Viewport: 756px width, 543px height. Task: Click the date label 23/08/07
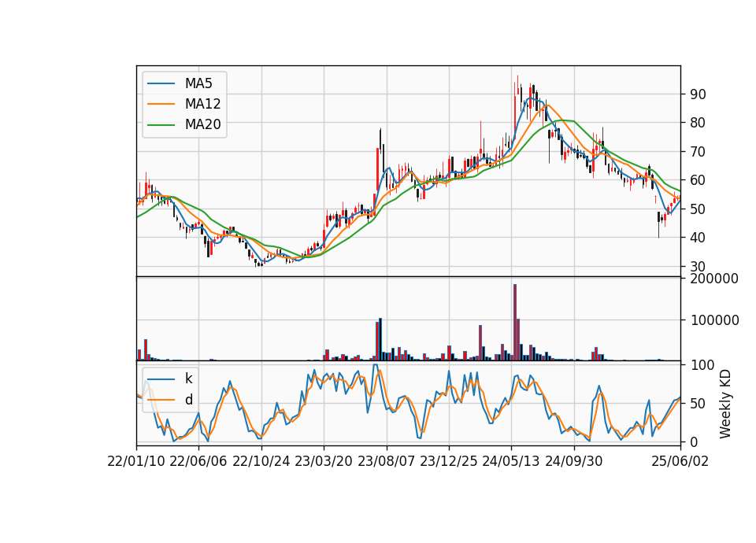tap(386, 461)
